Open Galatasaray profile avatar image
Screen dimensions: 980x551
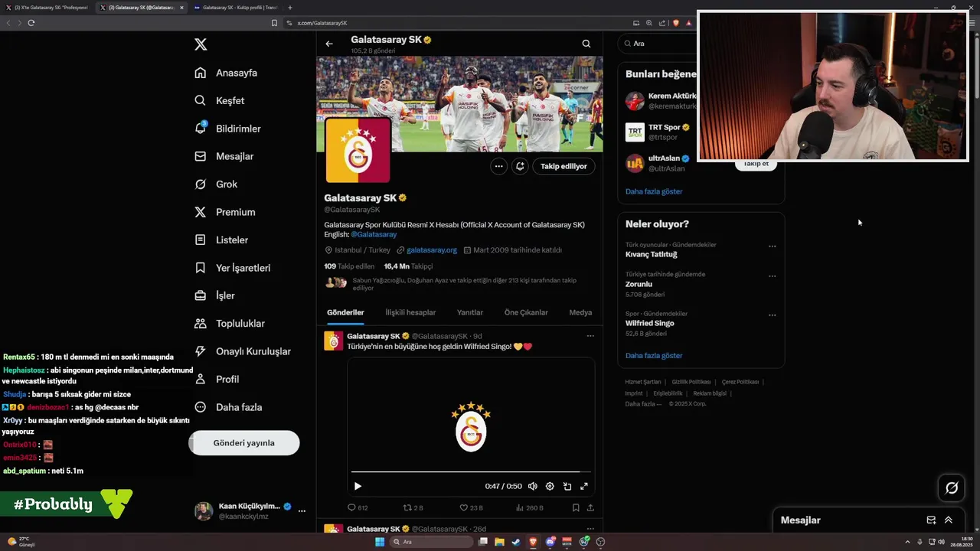358,151
